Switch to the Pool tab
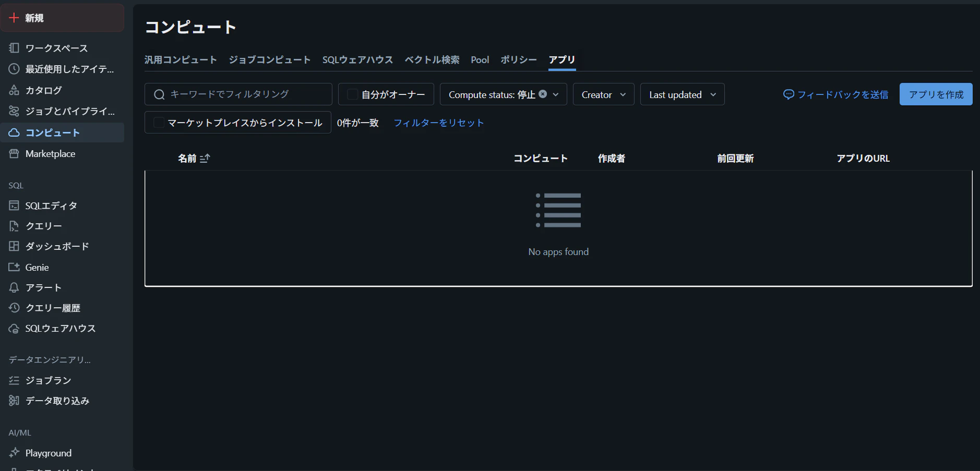The image size is (980, 471). 480,60
